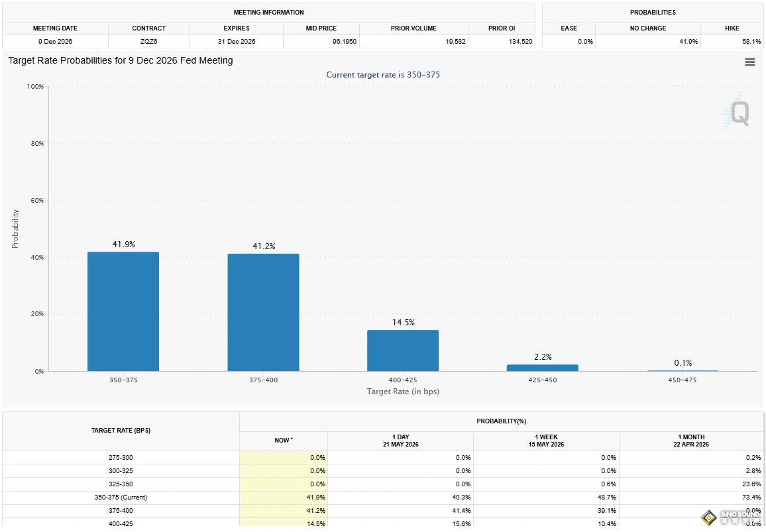This screenshot has width=766, height=532.
Task: Click the 0.2% value in the 275-300 row
Action: (753, 458)
